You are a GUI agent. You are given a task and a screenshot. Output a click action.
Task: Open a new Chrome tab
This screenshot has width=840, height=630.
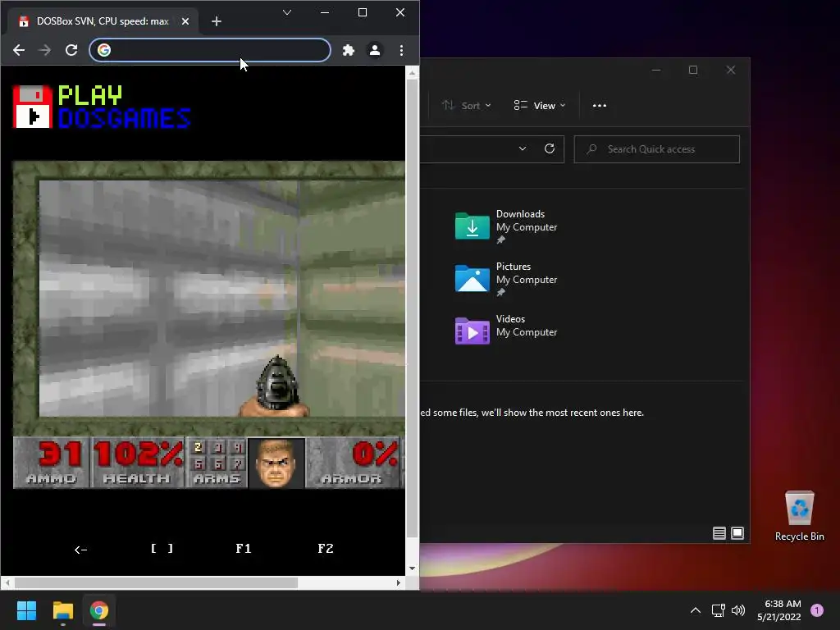click(217, 21)
